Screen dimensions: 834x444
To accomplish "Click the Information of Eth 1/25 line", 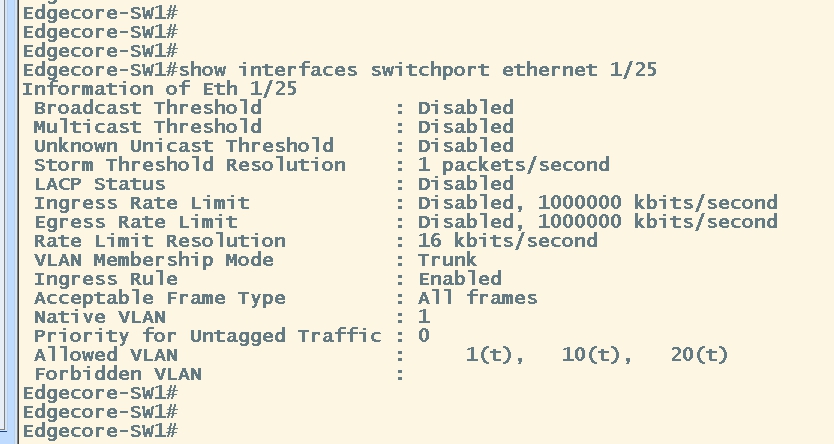I will (x=160, y=88).
